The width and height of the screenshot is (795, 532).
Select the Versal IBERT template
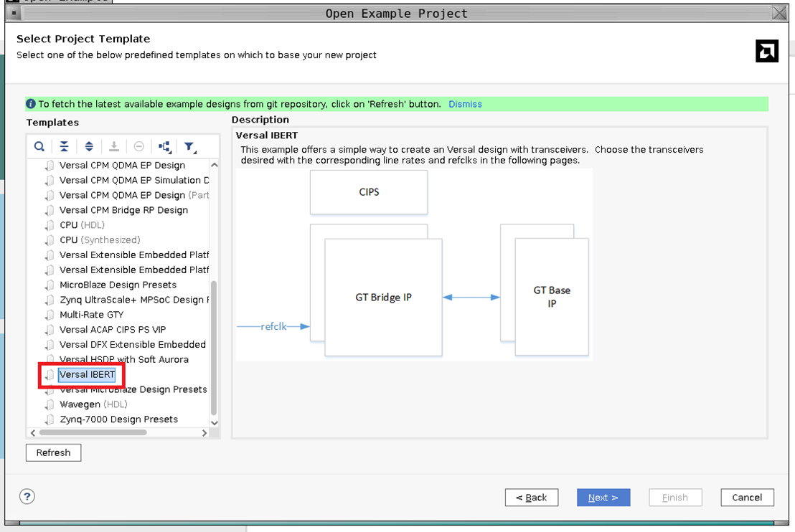coord(88,374)
